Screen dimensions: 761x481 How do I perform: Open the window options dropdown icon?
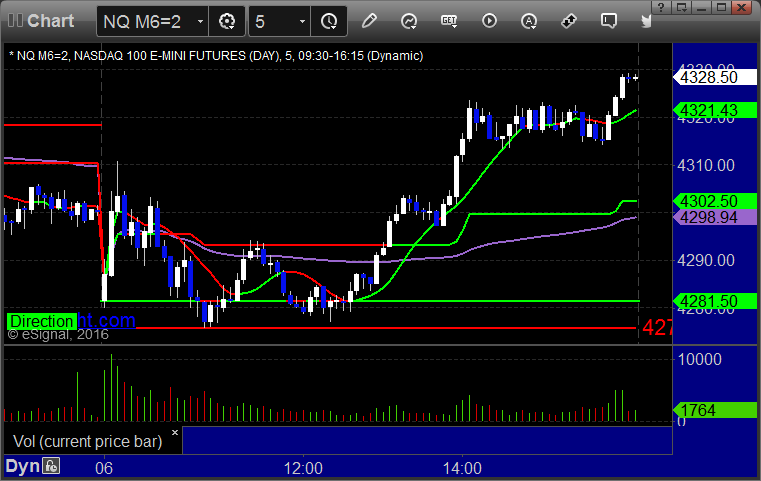tap(681, 7)
